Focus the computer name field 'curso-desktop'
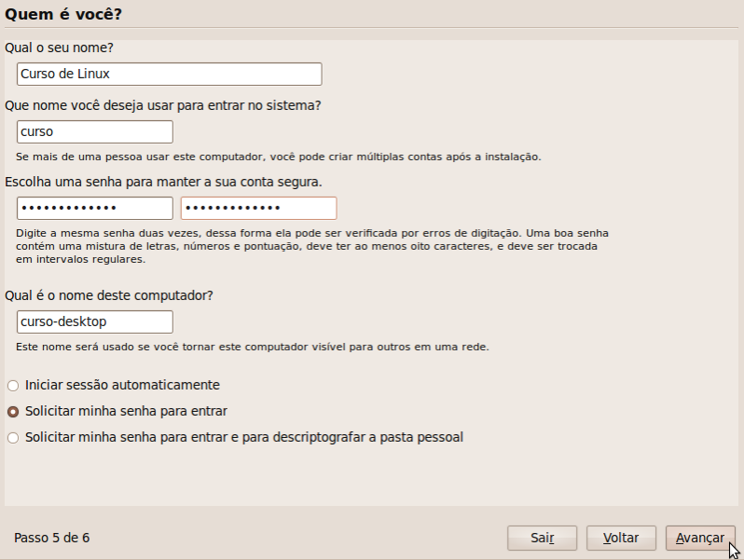This screenshot has width=744, height=560. point(95,322)
